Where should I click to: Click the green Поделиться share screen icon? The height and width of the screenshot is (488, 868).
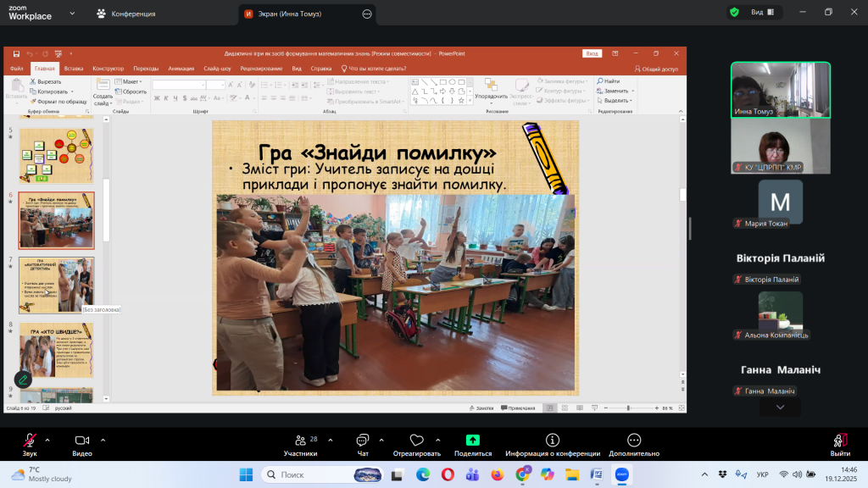473,441
